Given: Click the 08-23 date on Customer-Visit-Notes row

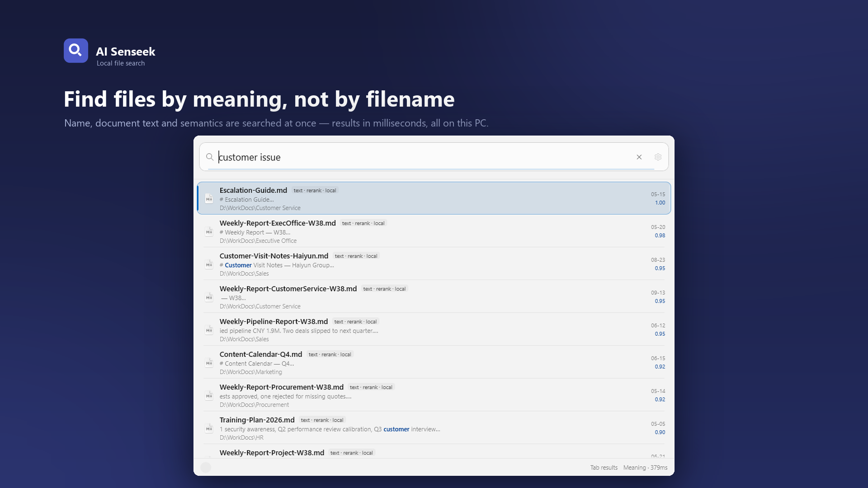Looking at the screenshot, I should click(x=658, y=260).
